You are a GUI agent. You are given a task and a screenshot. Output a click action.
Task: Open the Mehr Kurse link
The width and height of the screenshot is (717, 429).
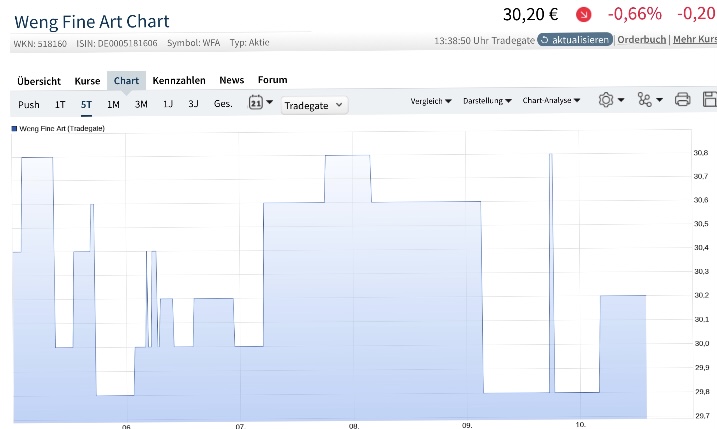click(695, 39)
